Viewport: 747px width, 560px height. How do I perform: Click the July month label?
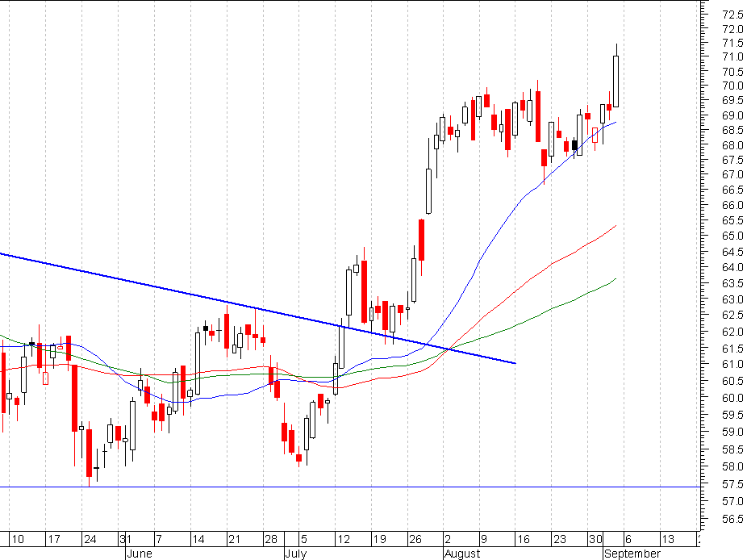pos(296,554)
